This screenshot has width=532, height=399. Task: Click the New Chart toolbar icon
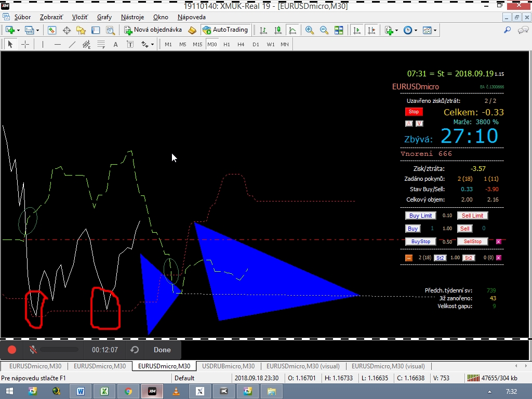click(10, 30)
